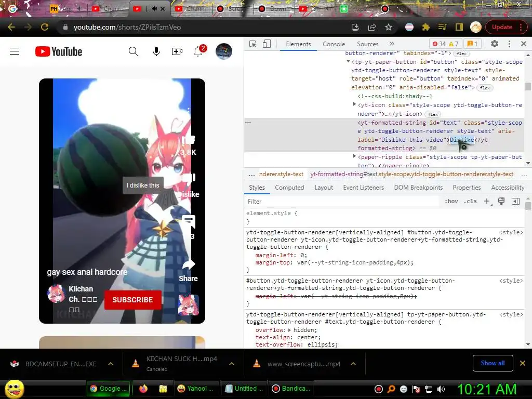532x399 pixels.
Task: Start voice search with microphone icon
Action: coord(156,51)
